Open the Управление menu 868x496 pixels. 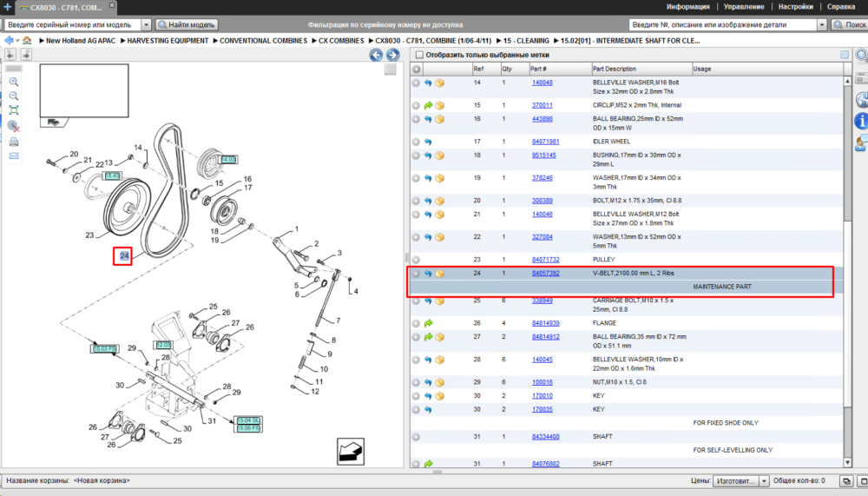pos(744,7)
